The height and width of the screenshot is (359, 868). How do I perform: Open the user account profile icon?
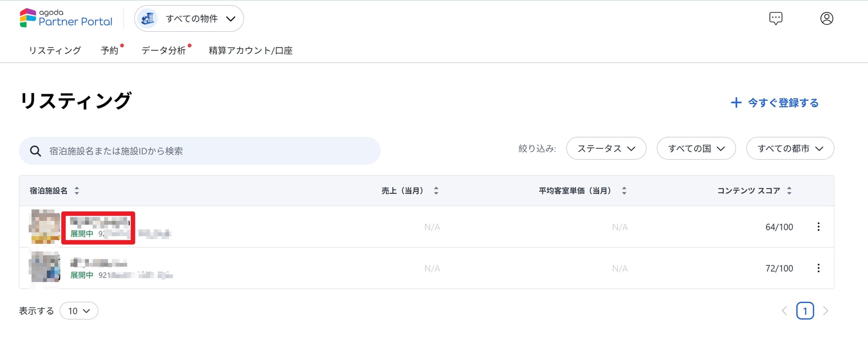coord(826,18)
